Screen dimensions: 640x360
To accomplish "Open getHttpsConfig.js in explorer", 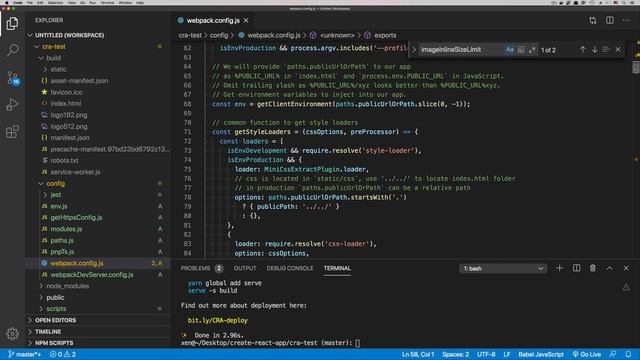I will coord(76,218).
